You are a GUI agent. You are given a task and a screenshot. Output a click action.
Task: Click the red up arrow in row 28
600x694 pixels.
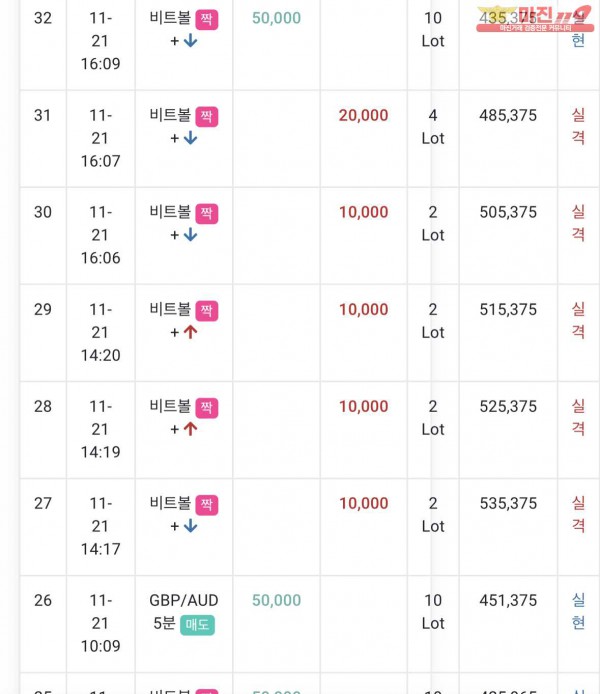[x=191, y=429]
